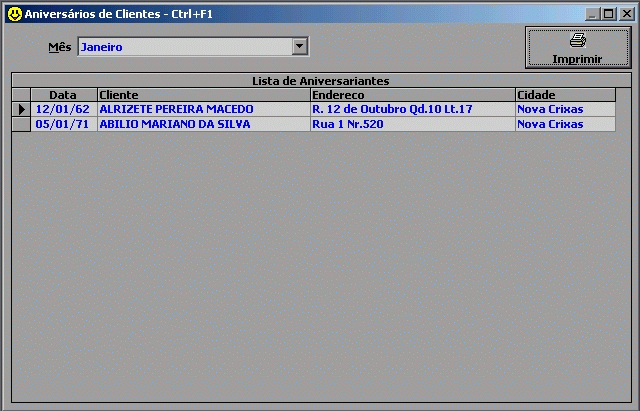This screenshot has width=640, height=411.
Task: Select row marker for ABILIO MARIANO
Action: [x=21, y=124]
